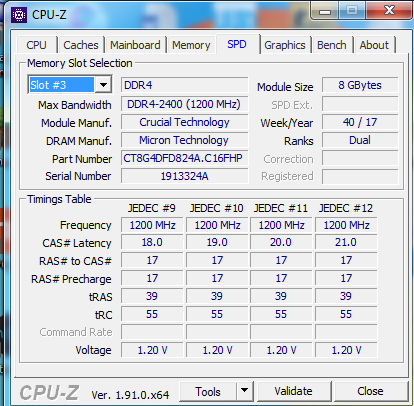Viewport: 414px width, 406px height.
Task: Click serial number 1913324A
Action: coord(185,176)
